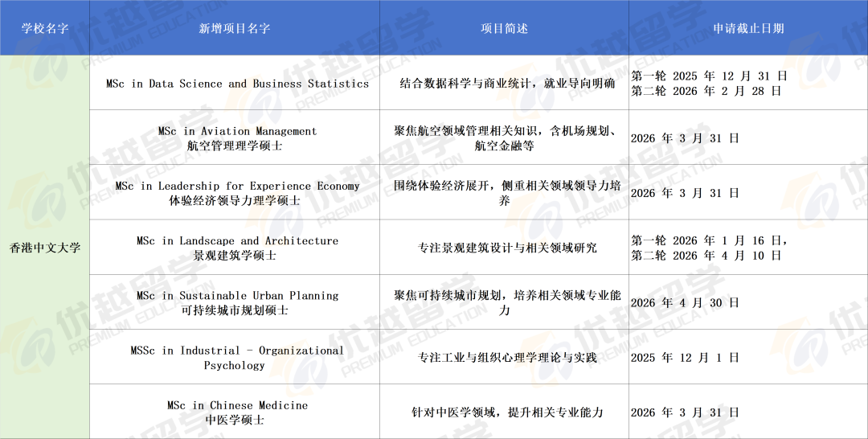Viewport: 868px width, 439px height.
Task: Click MSSc in Industrial-Organizational Psychology program
Action: (x=237, y=358)
